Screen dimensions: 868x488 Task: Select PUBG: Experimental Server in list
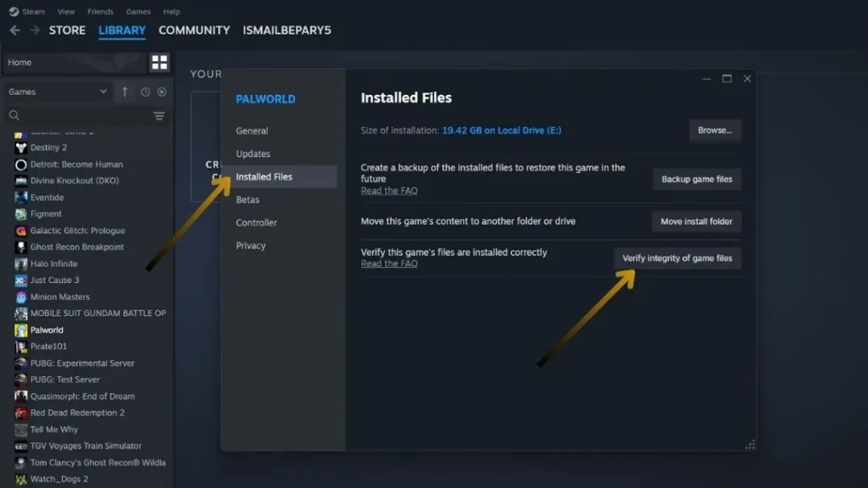tap(82, 363)
